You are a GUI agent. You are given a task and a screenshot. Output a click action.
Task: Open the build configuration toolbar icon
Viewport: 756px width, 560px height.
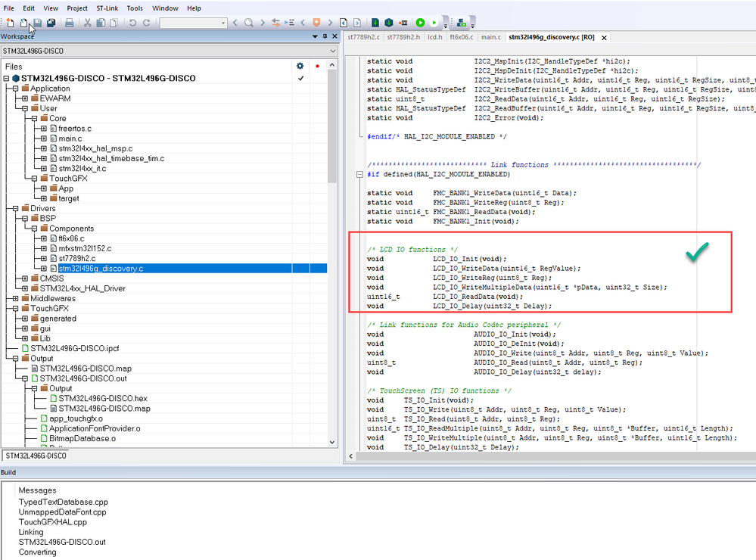pos(462,23)
